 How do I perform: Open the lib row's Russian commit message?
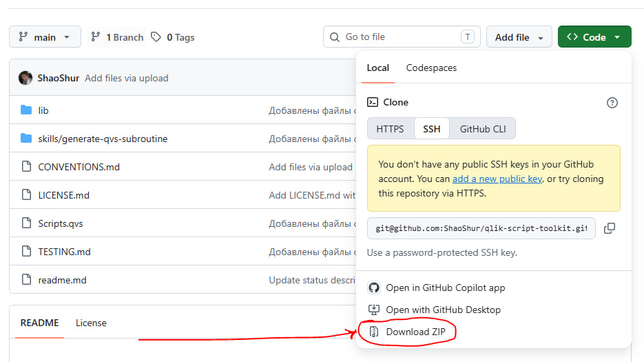coord(312,110)
